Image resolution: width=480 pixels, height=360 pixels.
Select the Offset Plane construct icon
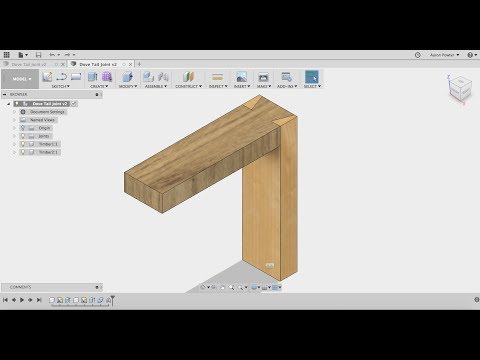(188, 77)
